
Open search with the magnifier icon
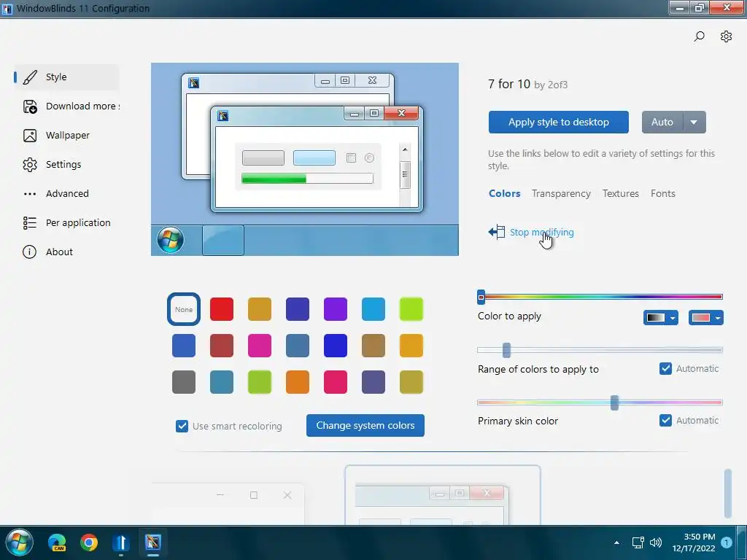tap(700, 36)
